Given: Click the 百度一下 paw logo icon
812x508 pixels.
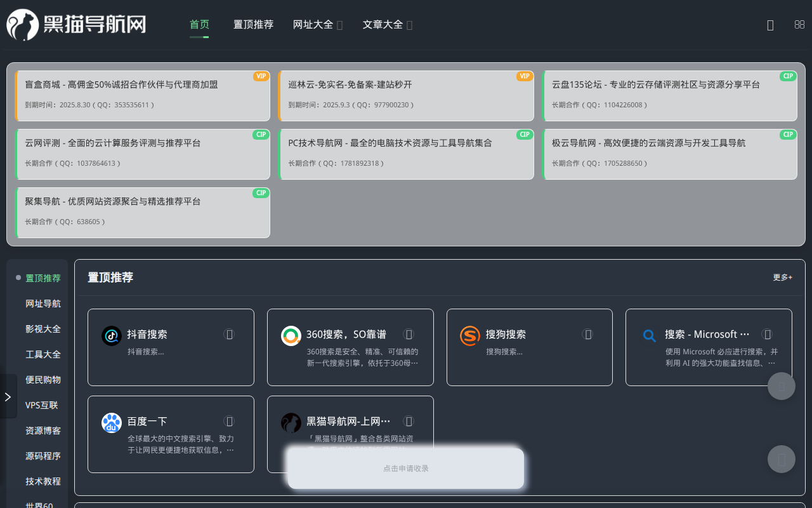Looking at the screenshot, I should tap(112, 423).
